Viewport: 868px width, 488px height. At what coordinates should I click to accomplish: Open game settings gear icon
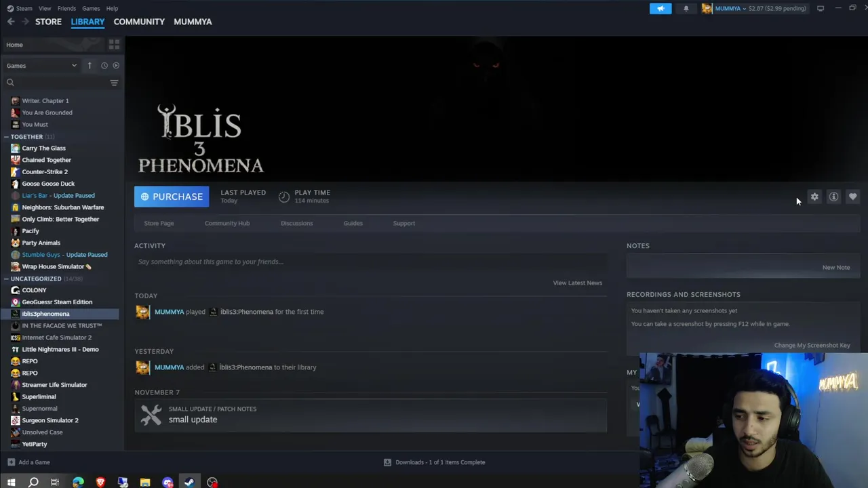pyautogui.click(x=814, y=197)
